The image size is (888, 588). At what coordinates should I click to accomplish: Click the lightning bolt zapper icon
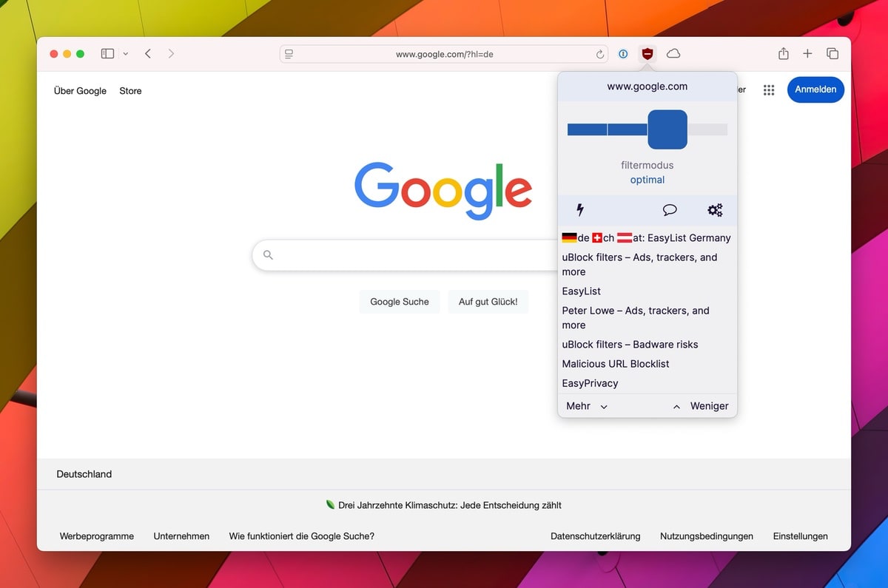click(x=580, y=210)
